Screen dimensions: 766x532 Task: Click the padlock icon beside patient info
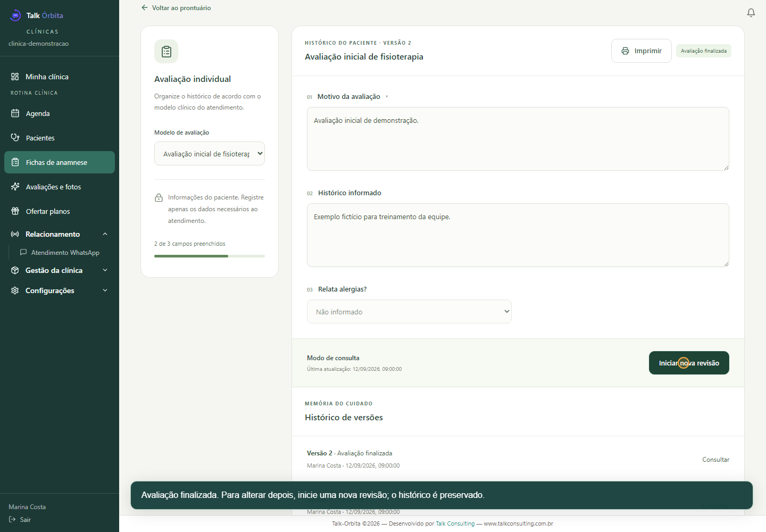(x=159, y=198)
